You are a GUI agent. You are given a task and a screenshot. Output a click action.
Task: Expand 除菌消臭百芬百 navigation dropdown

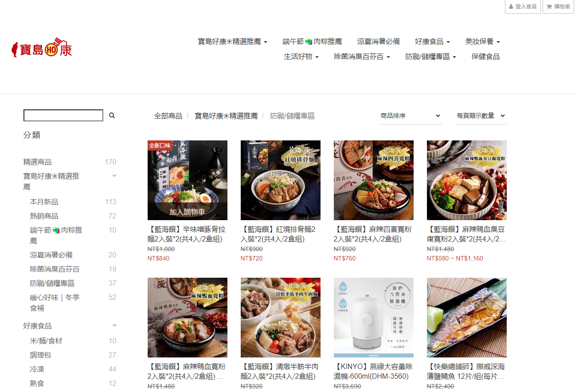coord(362,57)
